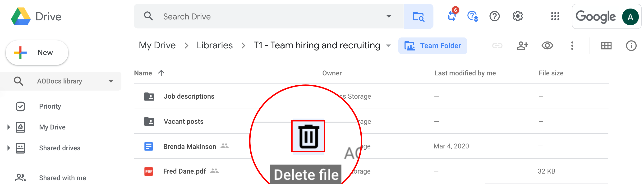
Task: Click the shared icon beside Brenda Makinson
Action: pos(225,146)
